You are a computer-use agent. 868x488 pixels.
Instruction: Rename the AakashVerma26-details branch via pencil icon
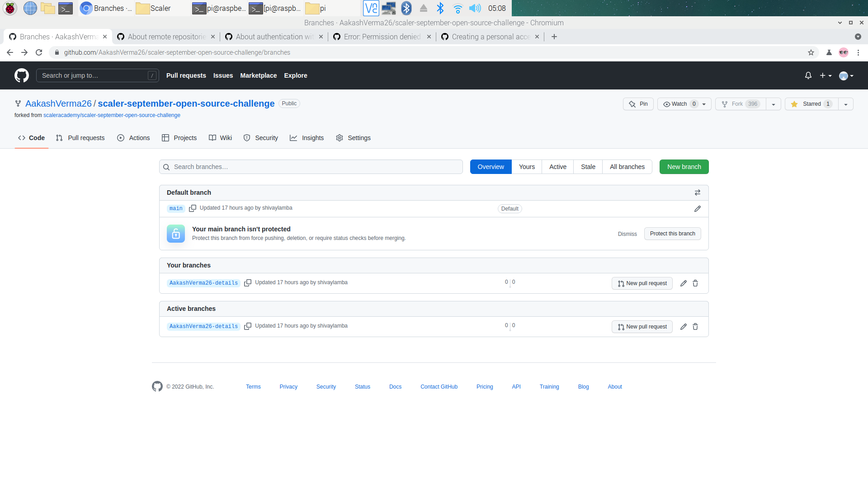click(x=683, y=283)
